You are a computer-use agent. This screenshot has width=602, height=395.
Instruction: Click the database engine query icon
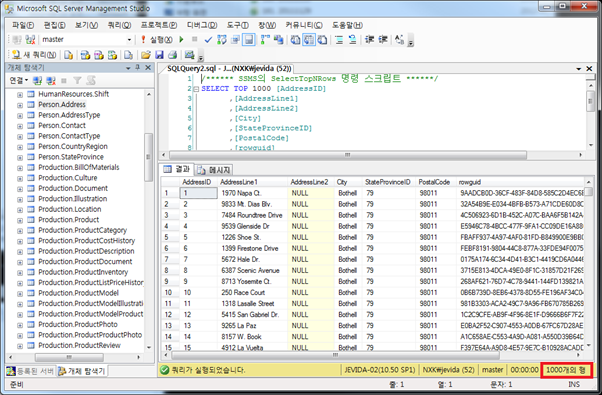click(69, 55)
